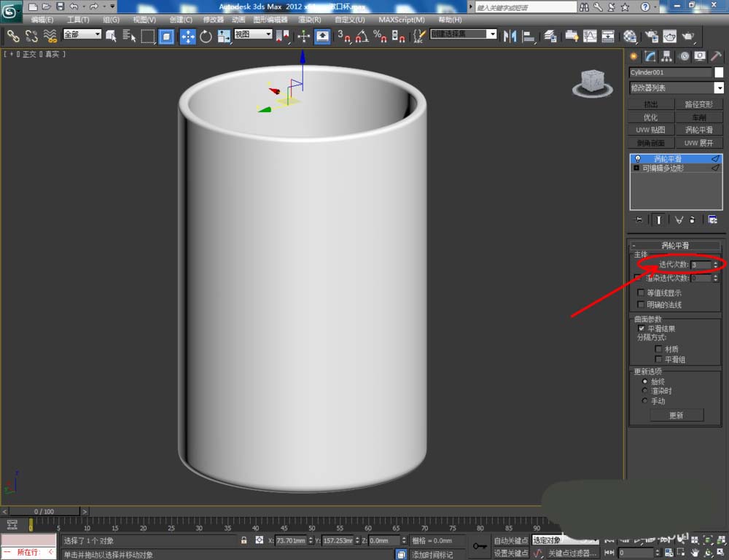
Task: Open the 创建(C) menu
Action: coord(179,20)
